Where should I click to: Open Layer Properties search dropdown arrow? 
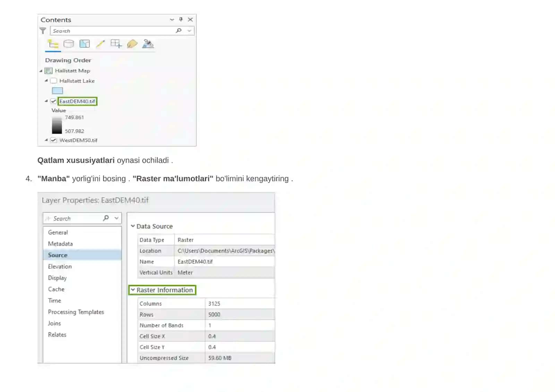click(117, 218)
